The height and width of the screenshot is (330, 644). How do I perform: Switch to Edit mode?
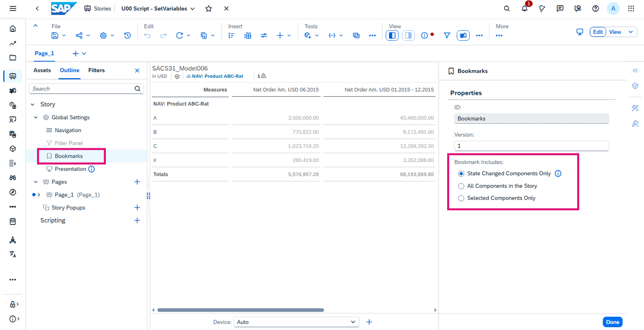point(598,32)
